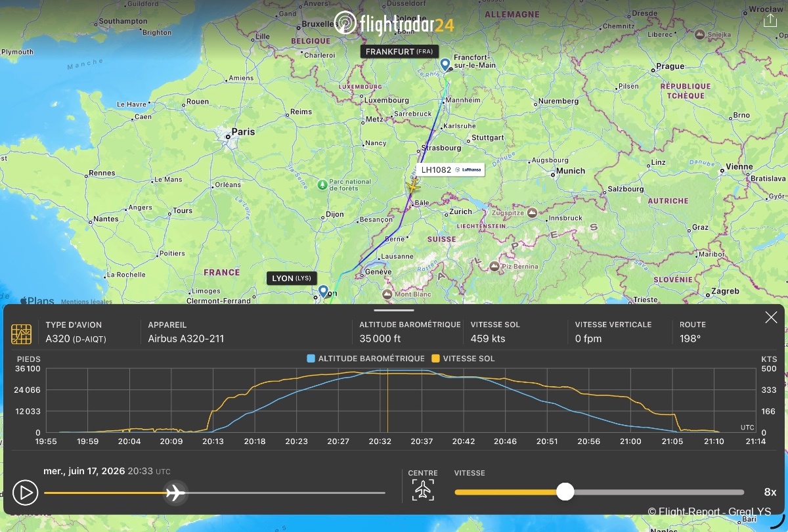
Task: Open the LH1082 Lufthansa flight label
Action: coord(450,169)
